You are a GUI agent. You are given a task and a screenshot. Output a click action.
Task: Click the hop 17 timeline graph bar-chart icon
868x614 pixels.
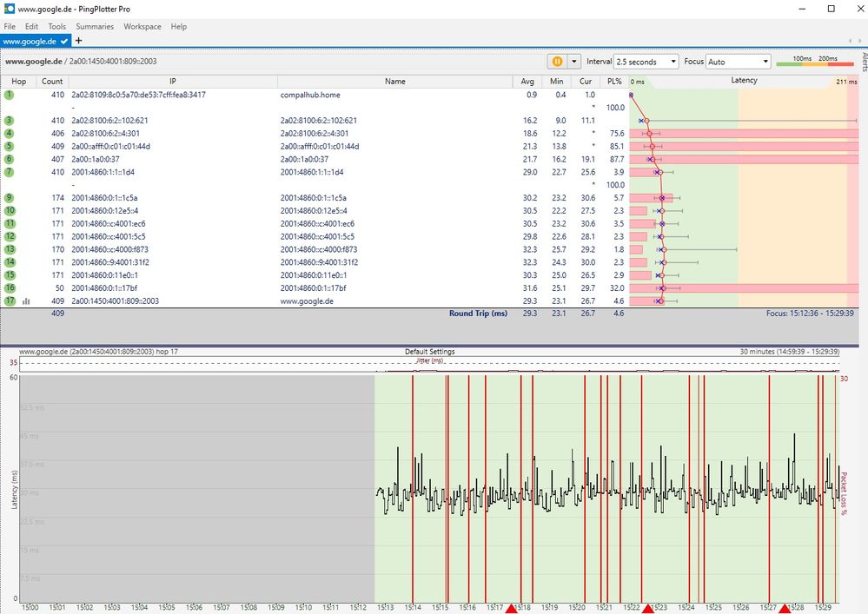(26, 301)
